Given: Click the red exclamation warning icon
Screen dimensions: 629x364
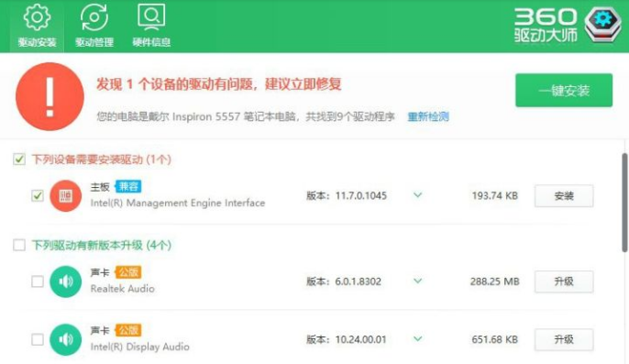Looking at the screenshot, I should [x=50, y=96].
